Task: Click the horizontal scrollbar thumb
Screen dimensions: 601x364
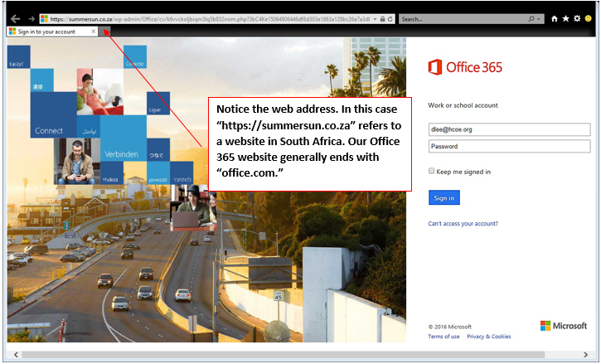Action: point(283,354)
